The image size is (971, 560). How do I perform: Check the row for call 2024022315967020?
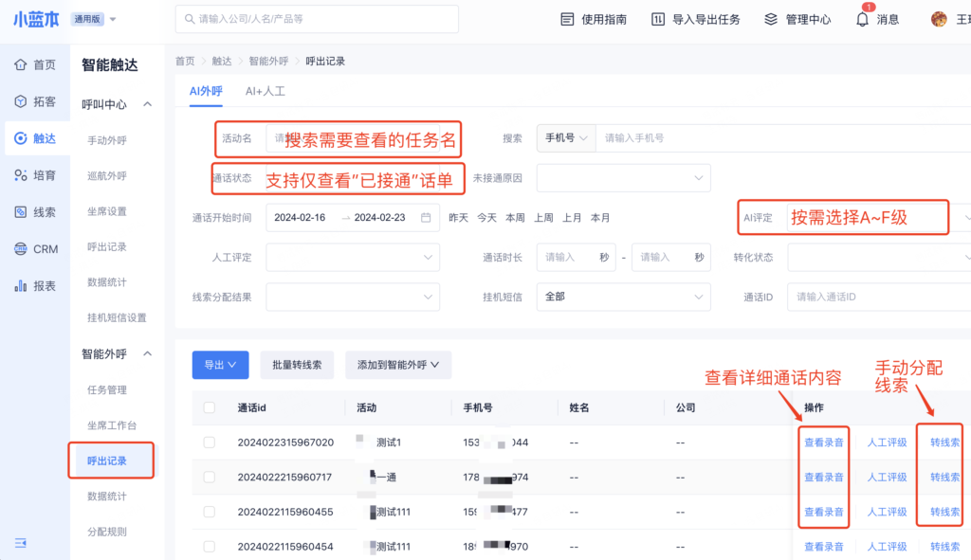click(210, 443)
